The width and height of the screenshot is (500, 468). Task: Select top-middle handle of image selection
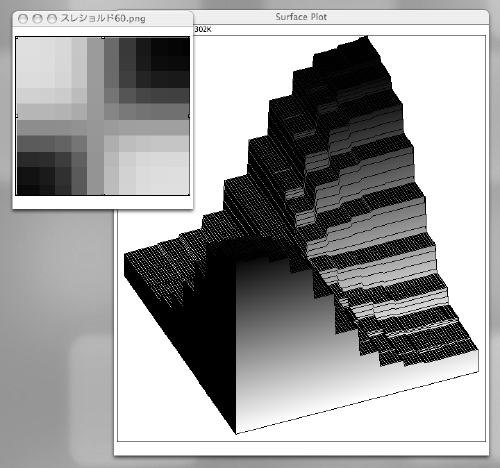pyautogui.click(x=103, y=37)
